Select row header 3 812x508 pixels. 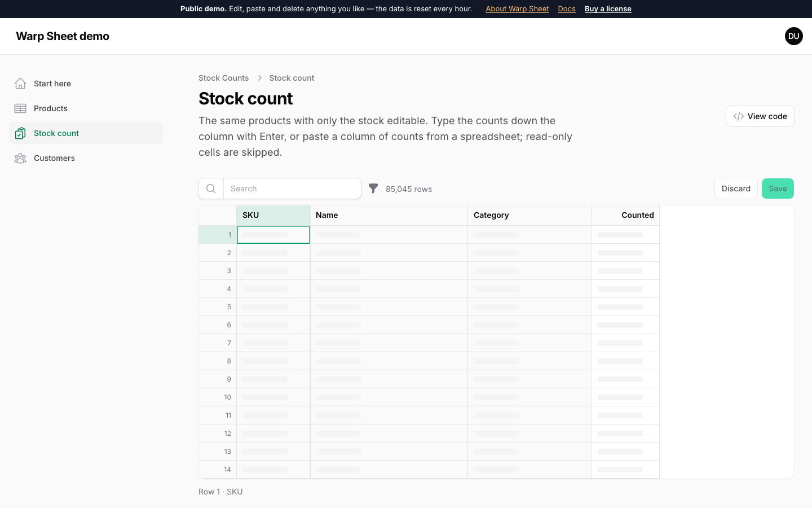pyautogui.click(x=218, y=271)
